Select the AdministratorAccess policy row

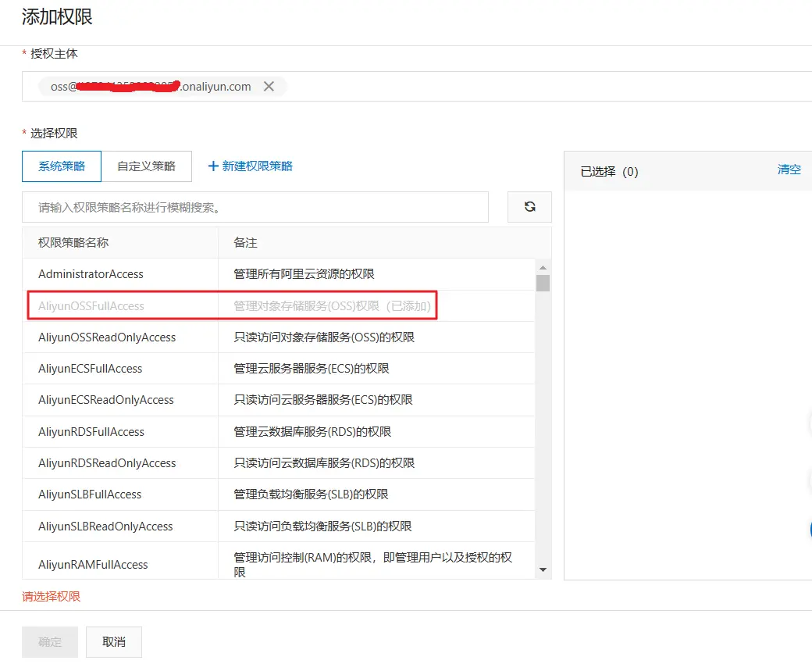(279, 274)
